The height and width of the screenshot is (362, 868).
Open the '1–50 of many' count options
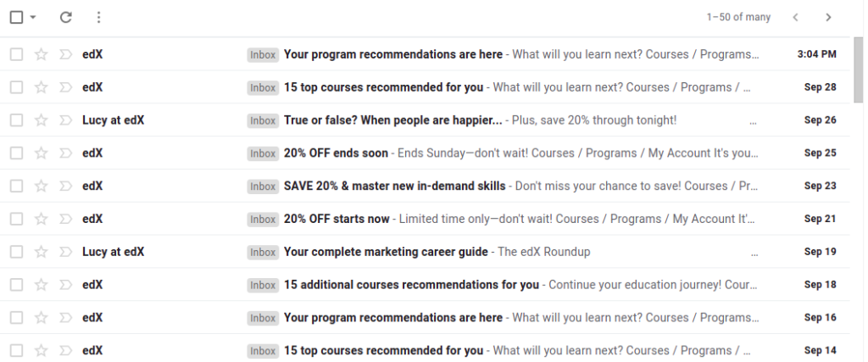738,17
